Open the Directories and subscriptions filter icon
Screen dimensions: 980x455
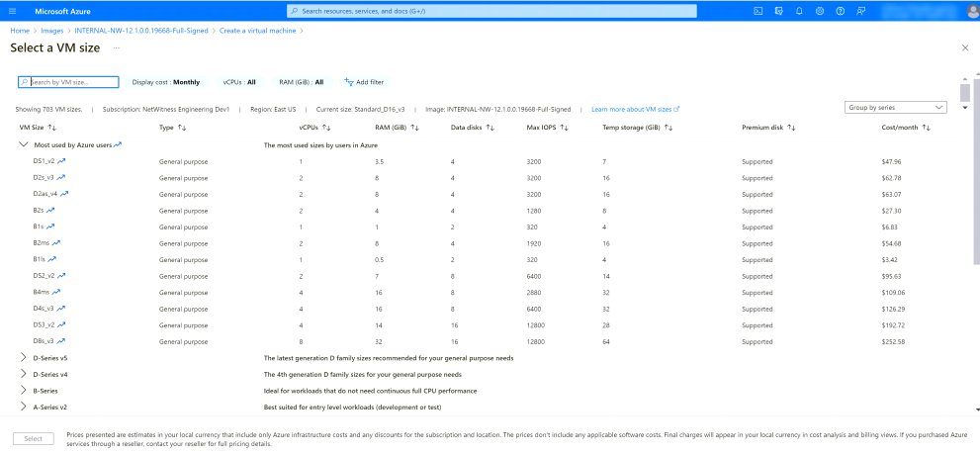tap(778, 11)
